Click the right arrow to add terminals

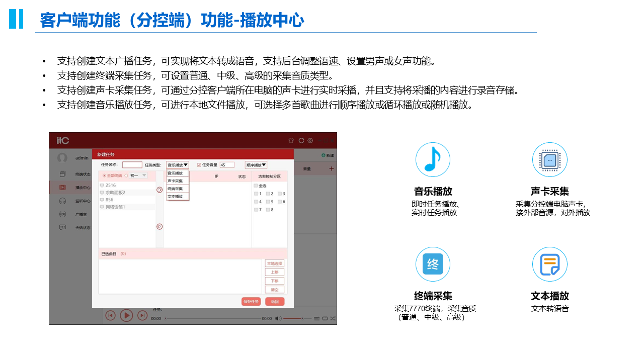(159, 190)
